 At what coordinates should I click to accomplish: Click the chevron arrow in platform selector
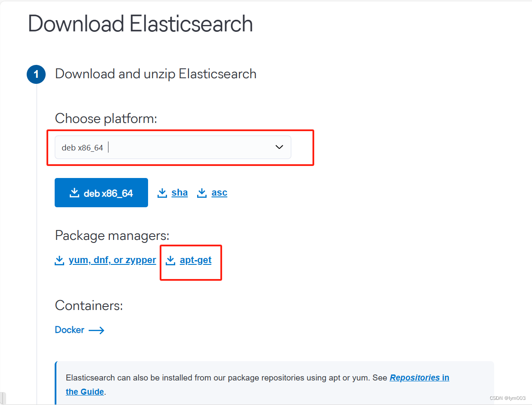279,147
